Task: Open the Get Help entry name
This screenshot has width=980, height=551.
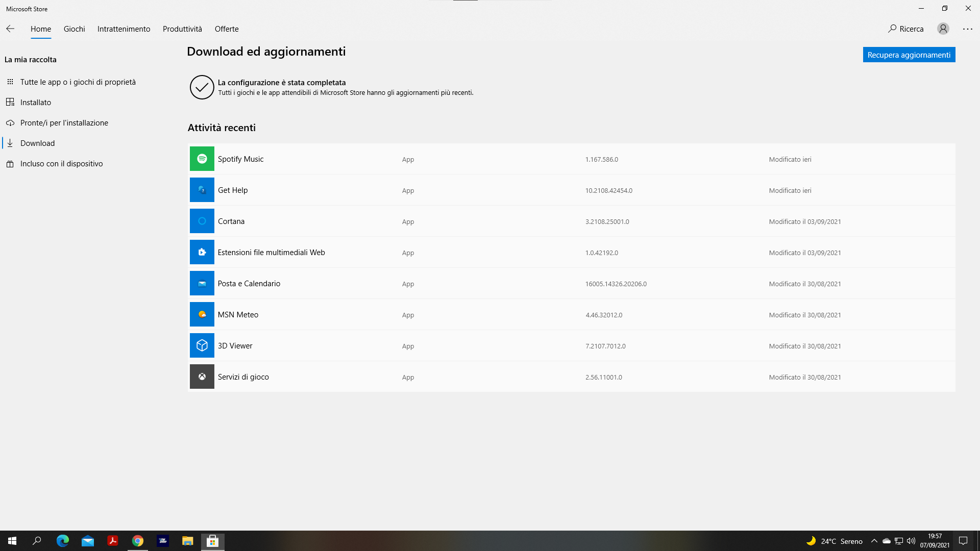Action: point(233,190)
